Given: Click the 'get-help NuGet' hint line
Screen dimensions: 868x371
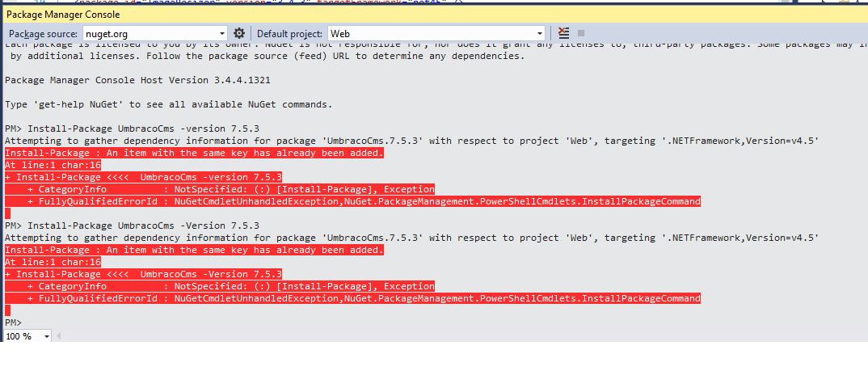Looking at the screenshot, I should pos(168,104).
